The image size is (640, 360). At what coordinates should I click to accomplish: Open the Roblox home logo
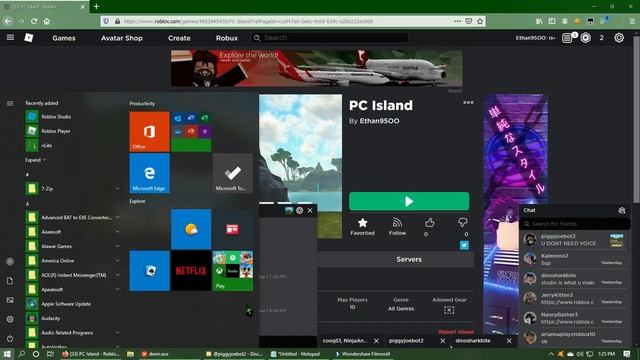pos(29,38)
